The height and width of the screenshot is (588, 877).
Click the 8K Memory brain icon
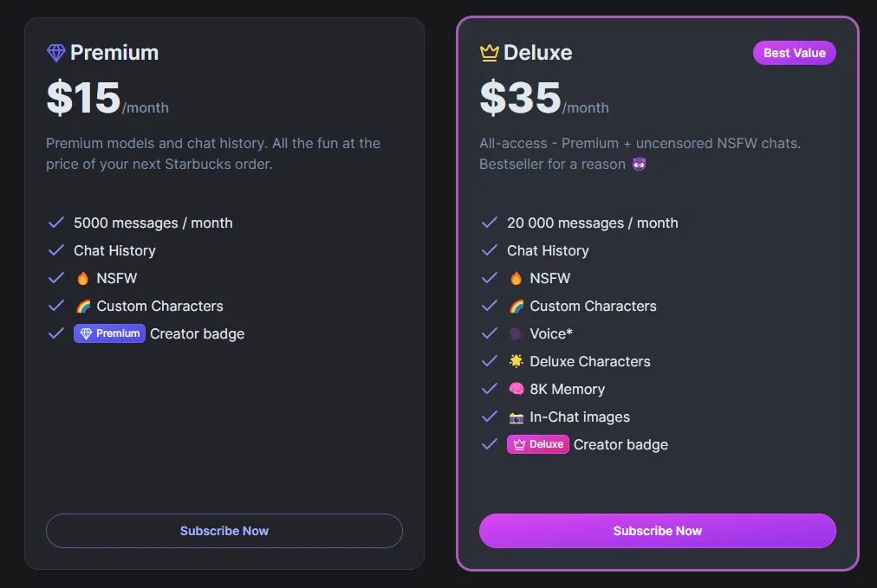coord(518,389)
